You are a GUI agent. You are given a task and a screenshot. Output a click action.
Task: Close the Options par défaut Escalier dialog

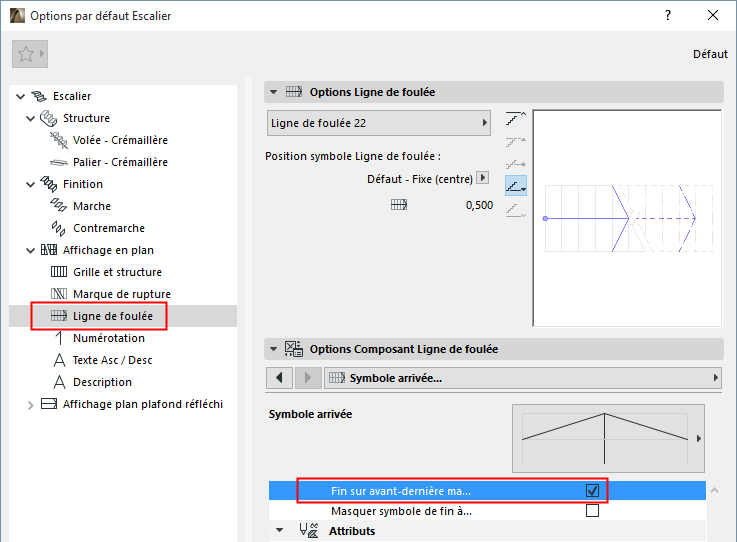tap(713, 16)
